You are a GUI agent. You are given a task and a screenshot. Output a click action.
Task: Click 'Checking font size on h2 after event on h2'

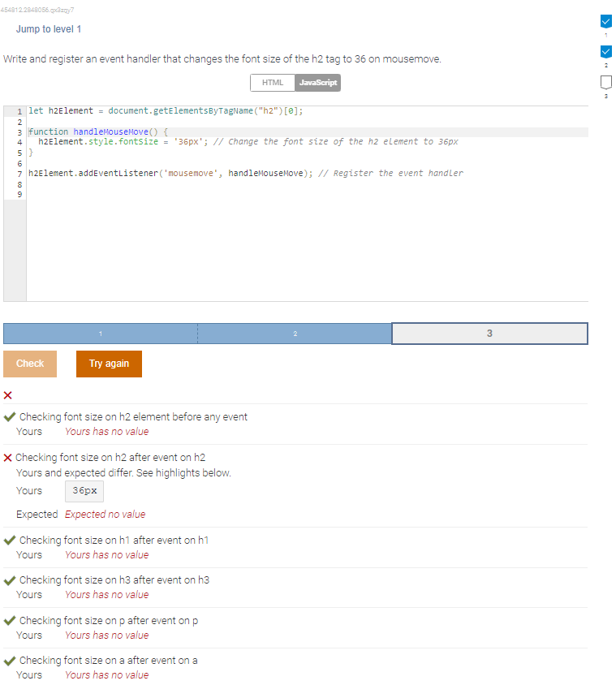click(x=110, y=458)
